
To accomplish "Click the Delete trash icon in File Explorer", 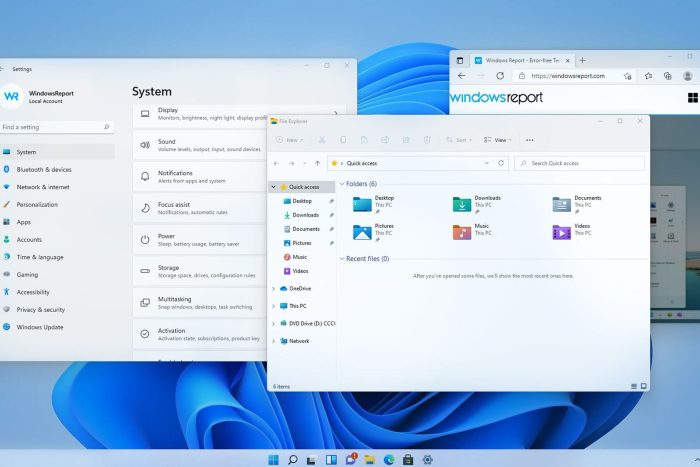I will [427, 140].
